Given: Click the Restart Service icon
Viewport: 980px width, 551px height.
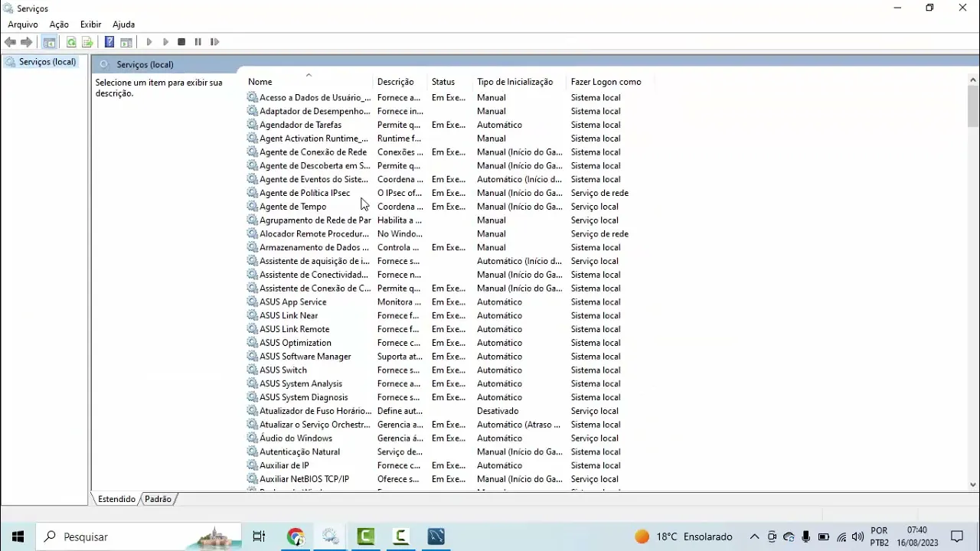Looking at the screenshot, I should (214, 42).
